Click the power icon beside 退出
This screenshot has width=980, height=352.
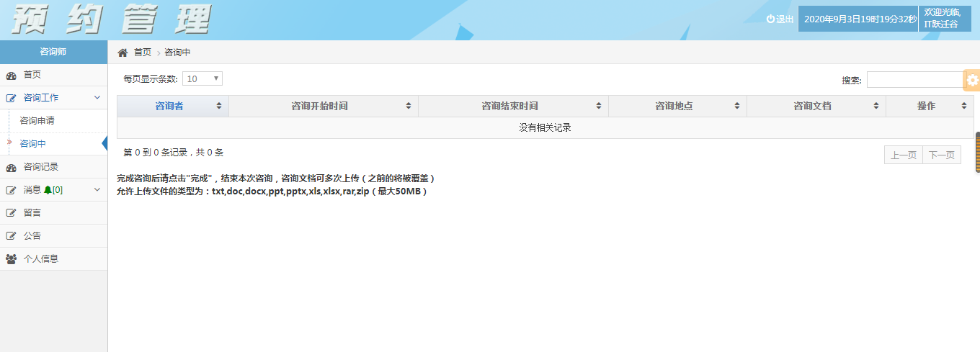coord(770,19)
